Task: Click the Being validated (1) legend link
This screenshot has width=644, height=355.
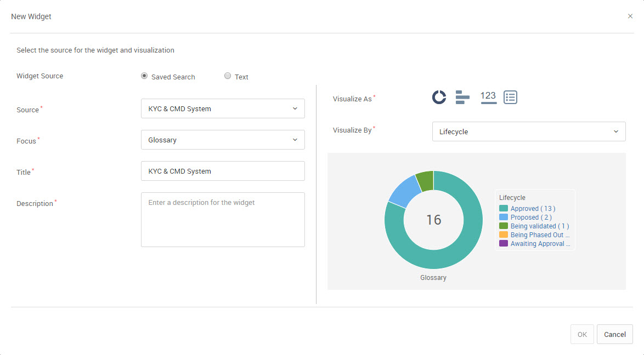Action: click(540, 226)
